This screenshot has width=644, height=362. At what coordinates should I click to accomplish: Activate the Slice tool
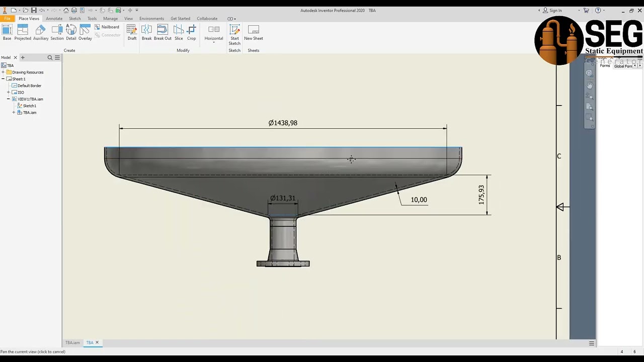point(179,32)
